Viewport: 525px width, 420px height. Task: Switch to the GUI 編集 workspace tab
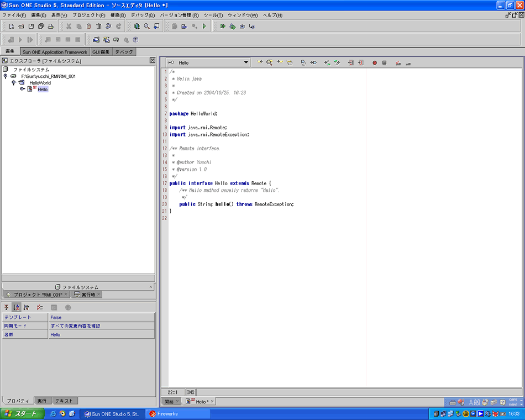[101, 52]
